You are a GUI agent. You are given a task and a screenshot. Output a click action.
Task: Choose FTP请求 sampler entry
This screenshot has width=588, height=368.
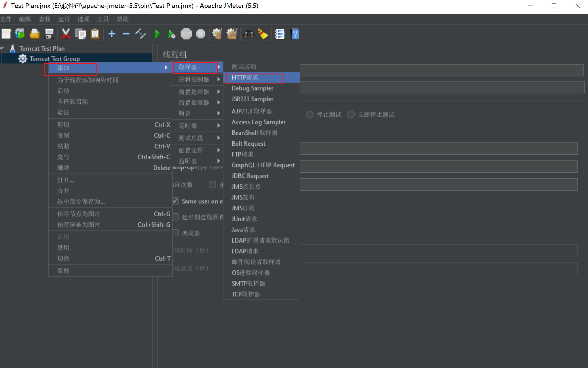point(261,154)
